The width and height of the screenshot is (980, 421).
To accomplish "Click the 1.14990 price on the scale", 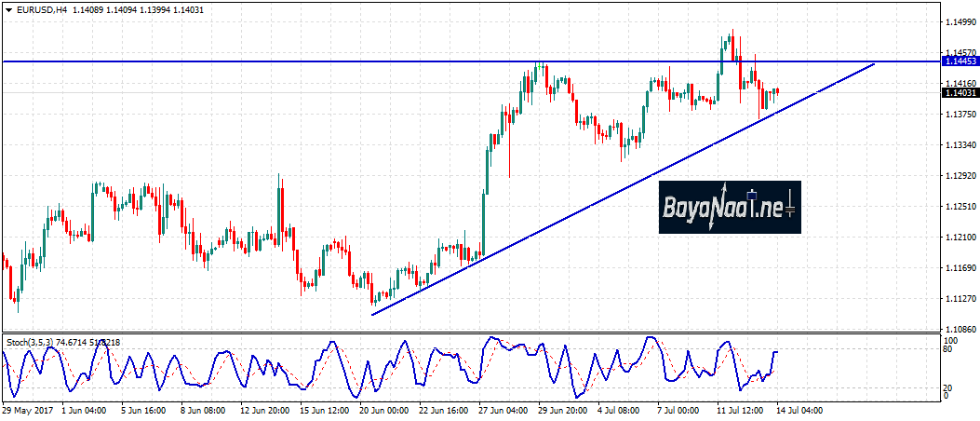I will [959, 21].
